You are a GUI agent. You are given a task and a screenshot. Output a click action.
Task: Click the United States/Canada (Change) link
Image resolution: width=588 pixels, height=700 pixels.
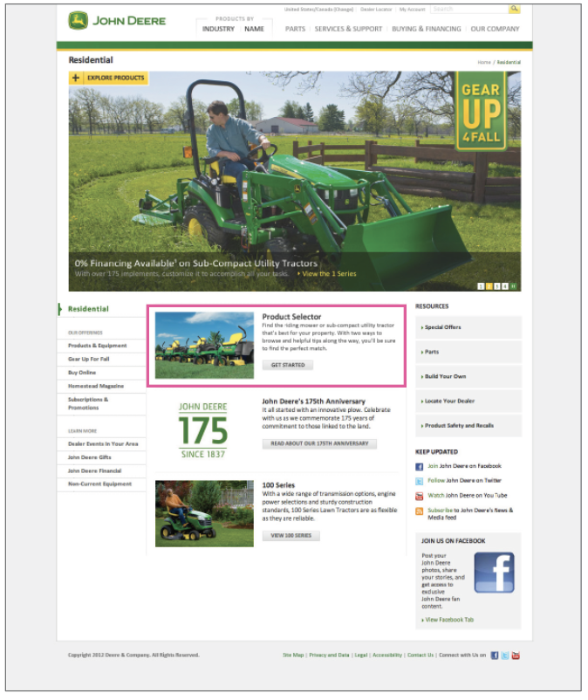(x=318, y=10)
